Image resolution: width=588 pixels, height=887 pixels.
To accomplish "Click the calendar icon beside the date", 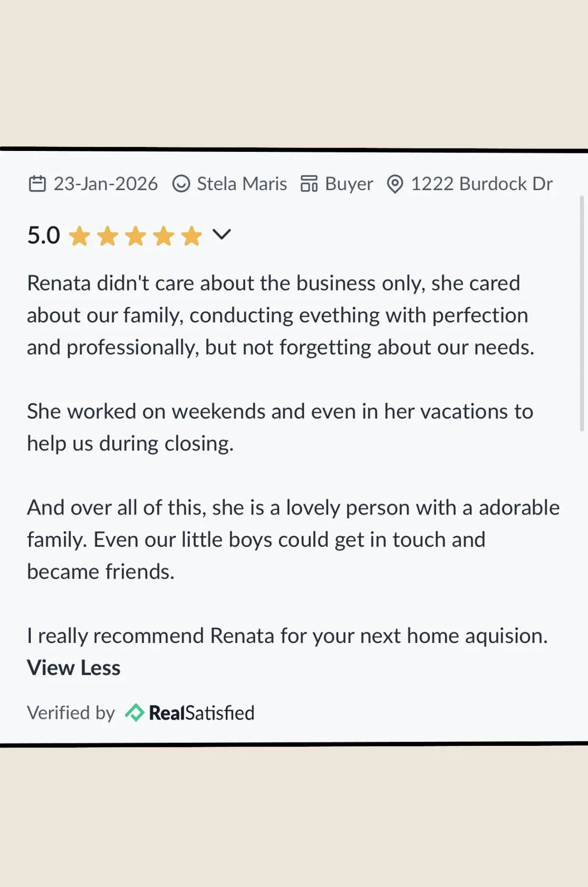I will [x=37, y=184].
